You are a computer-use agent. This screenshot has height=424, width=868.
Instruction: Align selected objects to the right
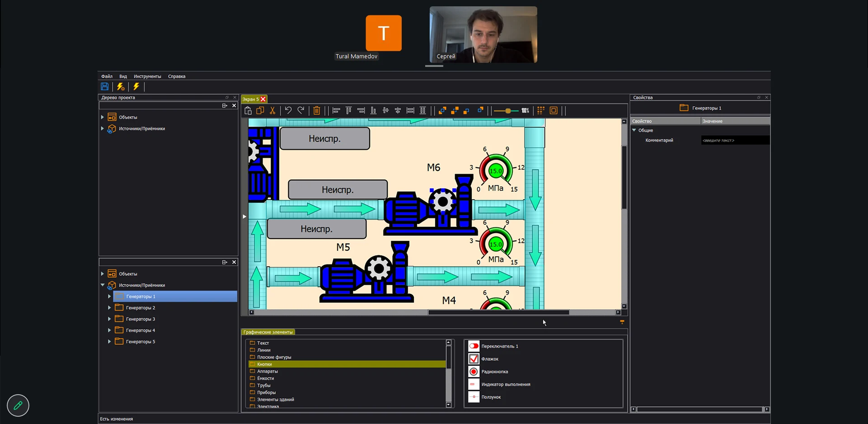pos(361,110)
